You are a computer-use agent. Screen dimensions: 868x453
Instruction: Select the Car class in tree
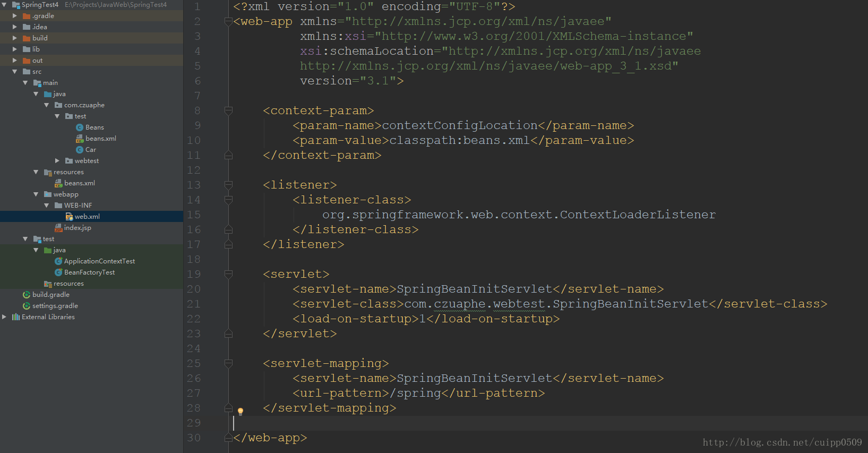[91, 150]
